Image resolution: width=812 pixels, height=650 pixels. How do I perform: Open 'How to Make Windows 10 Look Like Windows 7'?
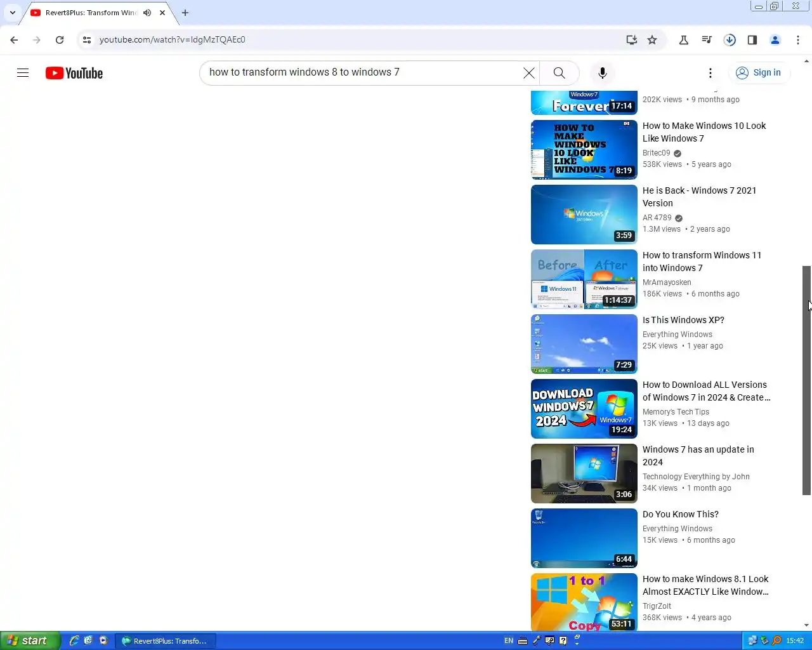[x=704, y=132]
